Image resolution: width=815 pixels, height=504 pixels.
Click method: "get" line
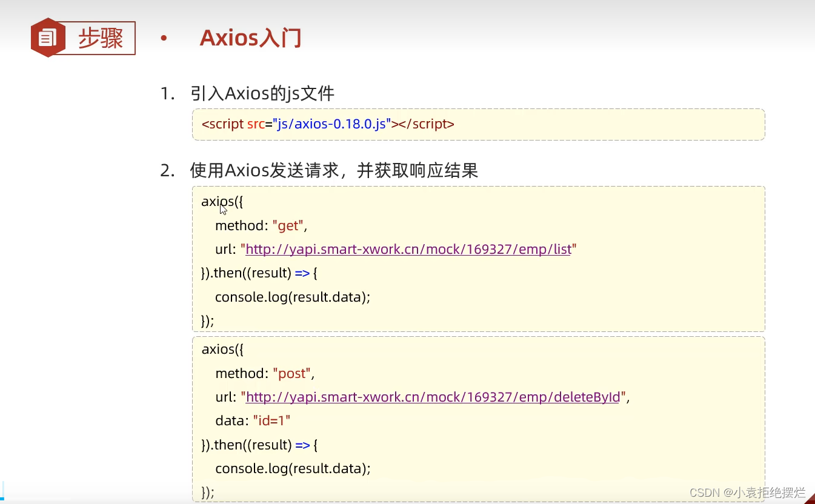(x=261, y=226)
